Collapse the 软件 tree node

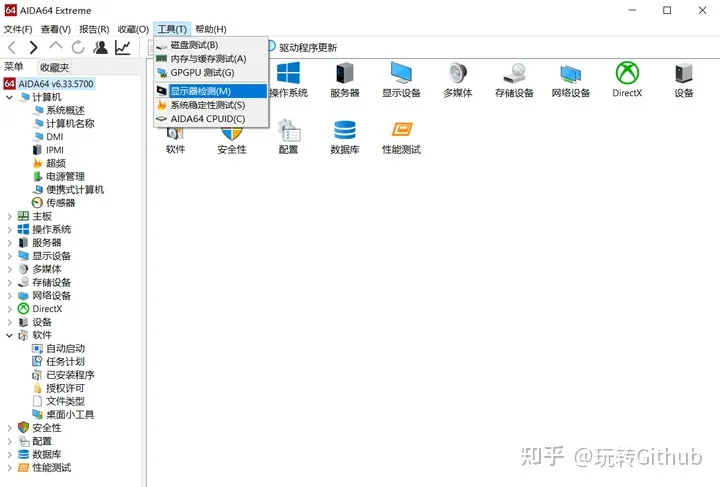click(9, 336)
